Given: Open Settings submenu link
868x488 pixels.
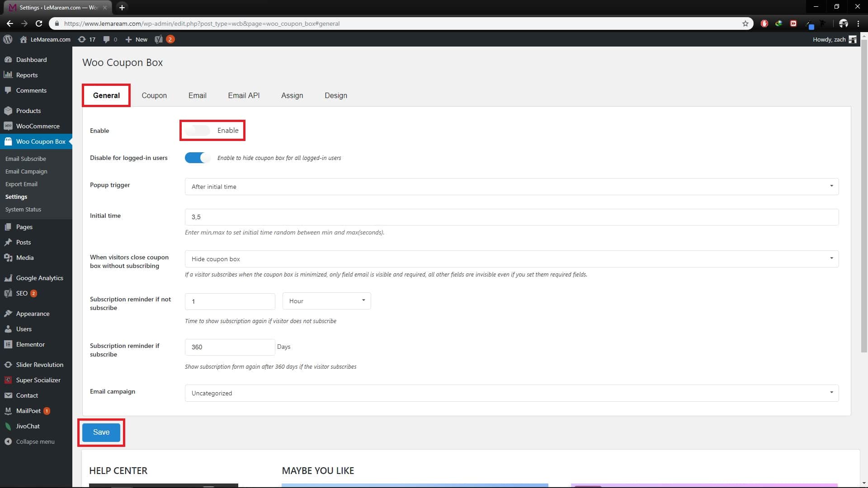Looking at the screenshot, I should point(16,197).
